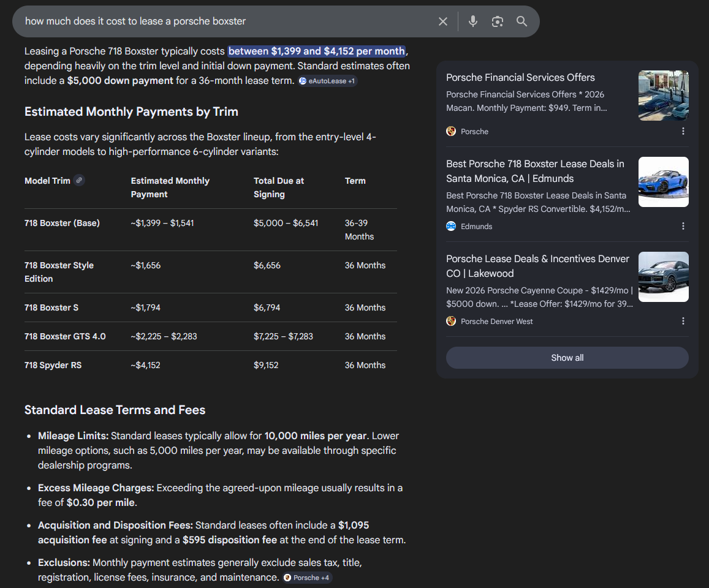Click the '$9,152' due at signing cell
Viewport: 709px width, 588px height.
coord(266,365)
